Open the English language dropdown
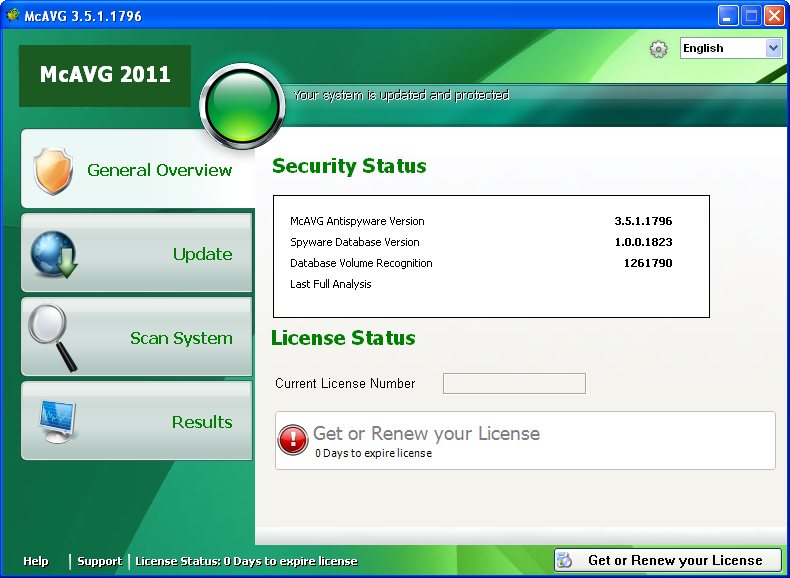Viewport: 790px width, 578px height. click(x=731, y=48)
